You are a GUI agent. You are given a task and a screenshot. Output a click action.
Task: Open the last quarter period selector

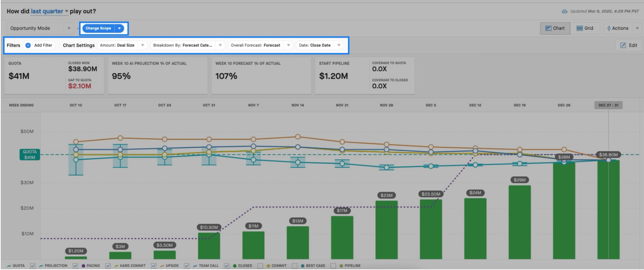[49, 11]
